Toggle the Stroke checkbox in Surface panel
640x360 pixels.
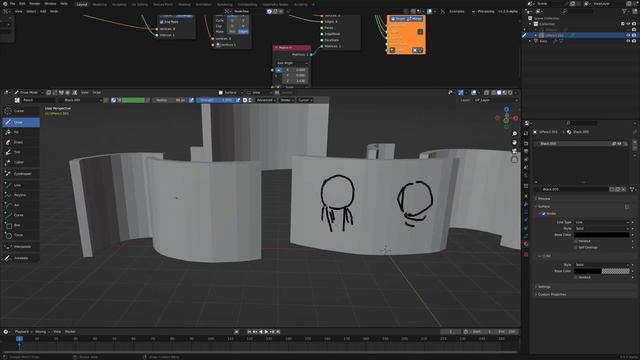pos(544,213)
